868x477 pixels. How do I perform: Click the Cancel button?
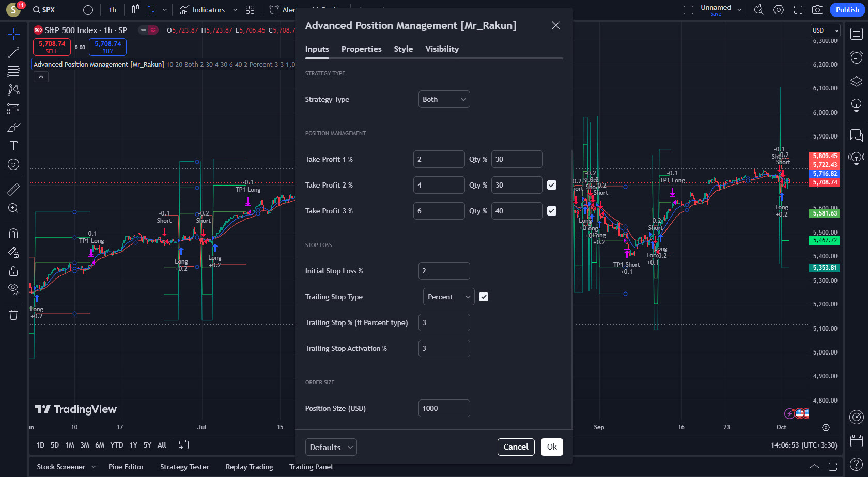pyautogui.click(x=516, y=447)
